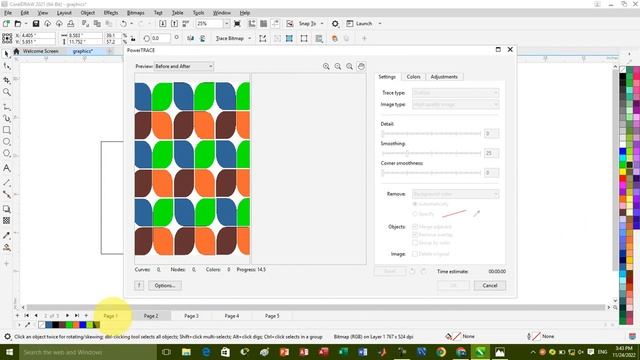
Task: Select the Eyedropper tool in toolbox
Action: pos(7,236)
